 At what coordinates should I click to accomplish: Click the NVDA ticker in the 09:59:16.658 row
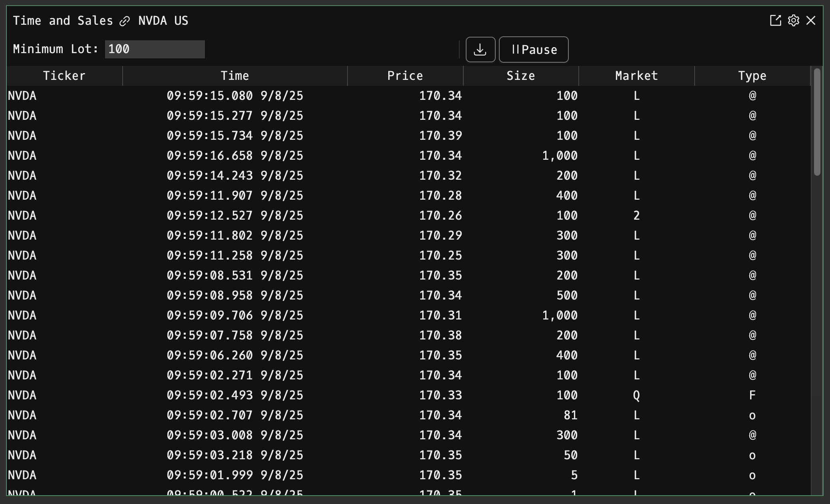point(22,156)
